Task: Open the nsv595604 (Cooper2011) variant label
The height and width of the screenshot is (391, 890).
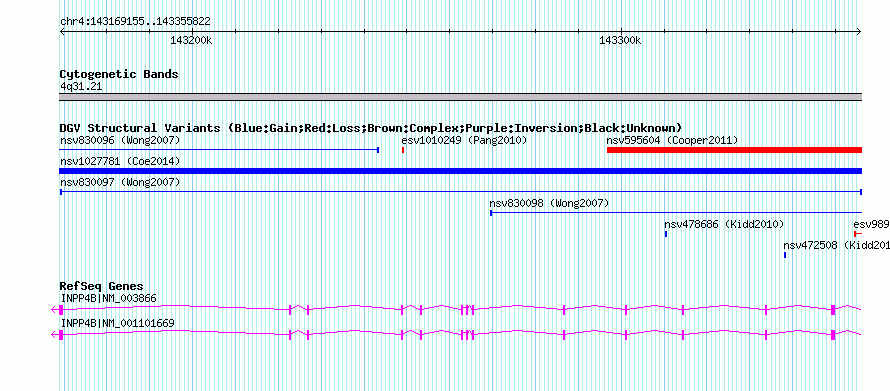Action: coord(672,140)
